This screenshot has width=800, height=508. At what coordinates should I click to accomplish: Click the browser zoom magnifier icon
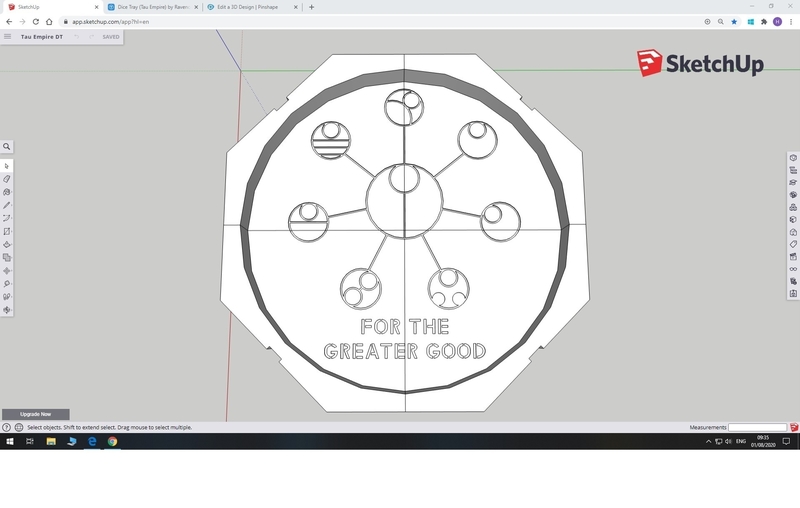pos(720,21)
